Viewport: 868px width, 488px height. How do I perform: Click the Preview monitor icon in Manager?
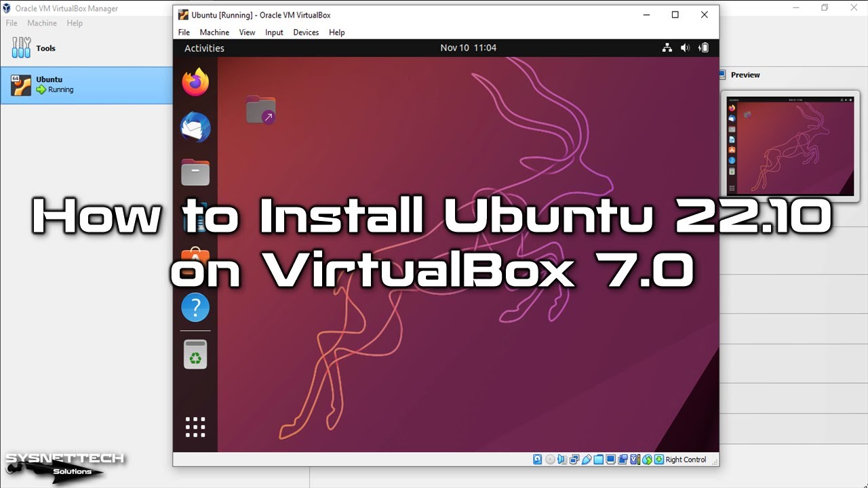[723, 75]
